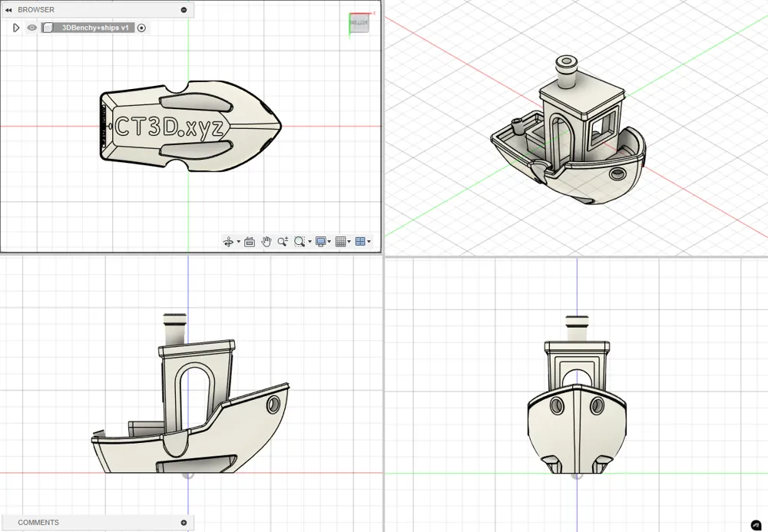Click the ViewCube in top-left viewport

point(359,23)
